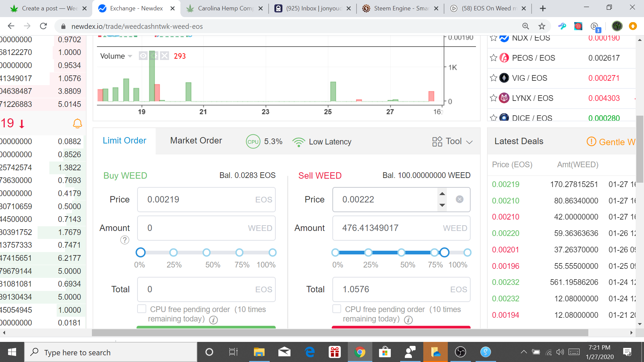Favorite the PEOS / EOS pair

point(493,58)
